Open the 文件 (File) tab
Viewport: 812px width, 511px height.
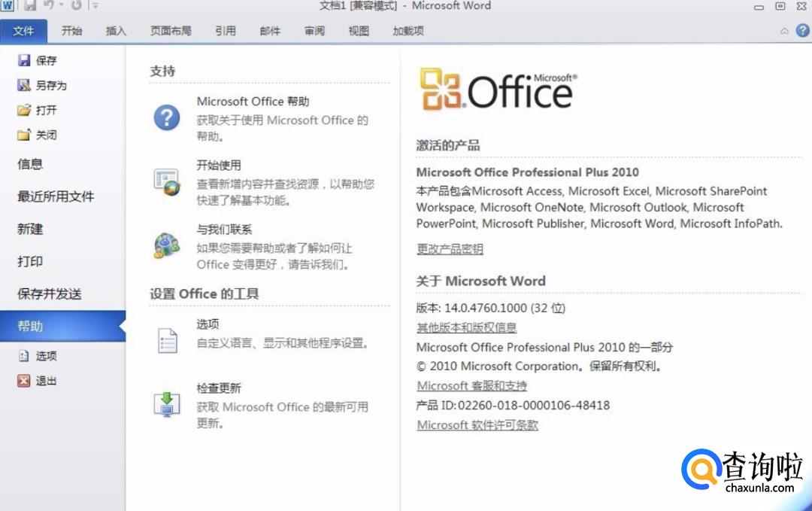coord(23,31)
